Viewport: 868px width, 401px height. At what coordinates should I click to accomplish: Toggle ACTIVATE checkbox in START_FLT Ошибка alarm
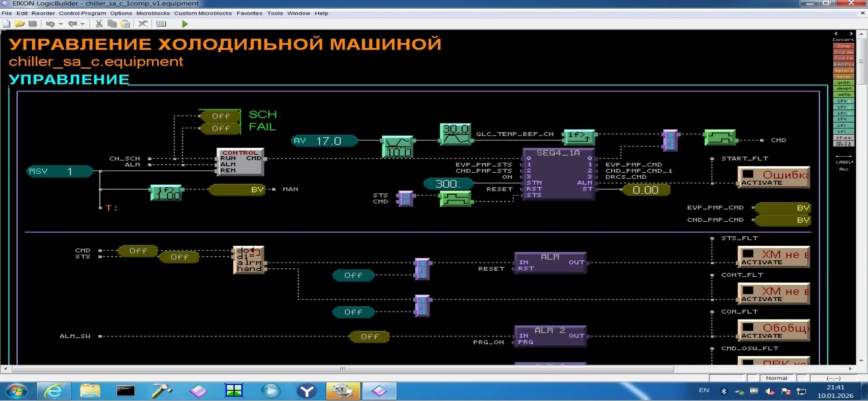[748, 174]
